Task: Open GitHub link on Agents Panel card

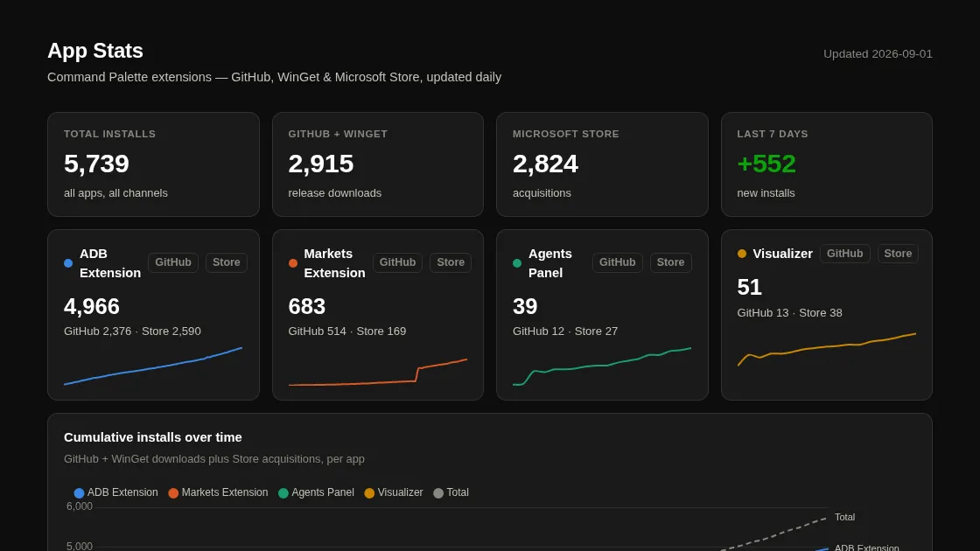Action: click(x=618, y=262)
